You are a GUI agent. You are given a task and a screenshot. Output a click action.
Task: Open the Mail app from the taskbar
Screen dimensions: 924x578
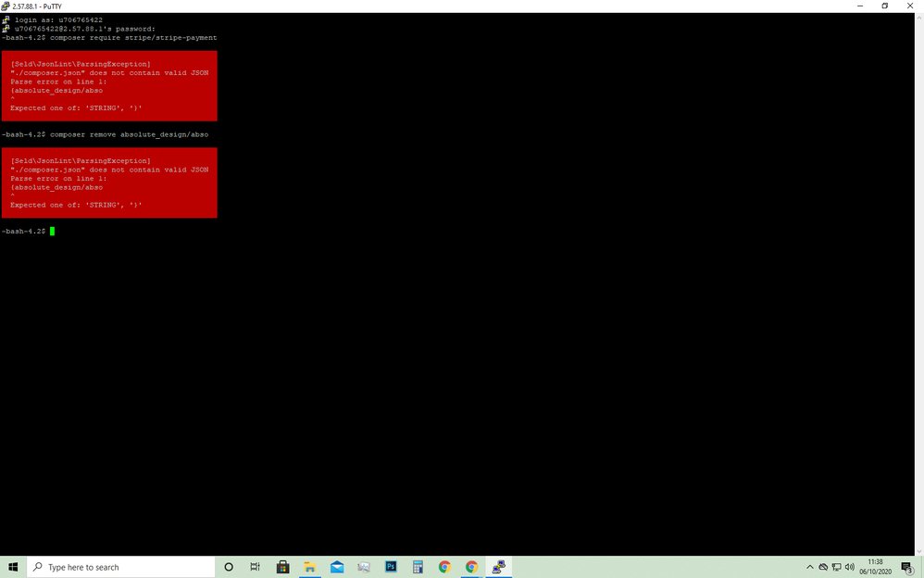[337, 567]
